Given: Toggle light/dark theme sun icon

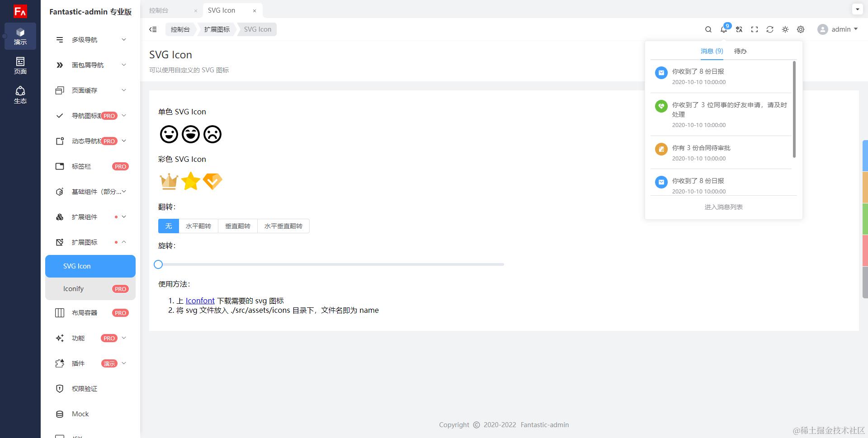Looking at the screenshot, I should tap(785, 29).
